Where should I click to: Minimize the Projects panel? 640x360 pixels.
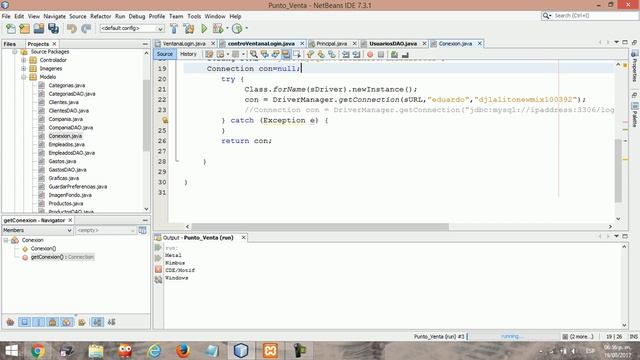point(145,44)
